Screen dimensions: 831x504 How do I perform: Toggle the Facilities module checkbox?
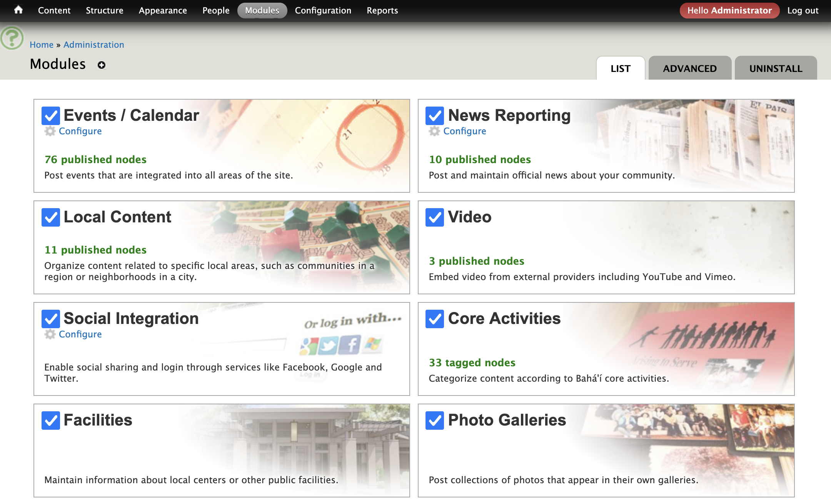click(50, 421)
